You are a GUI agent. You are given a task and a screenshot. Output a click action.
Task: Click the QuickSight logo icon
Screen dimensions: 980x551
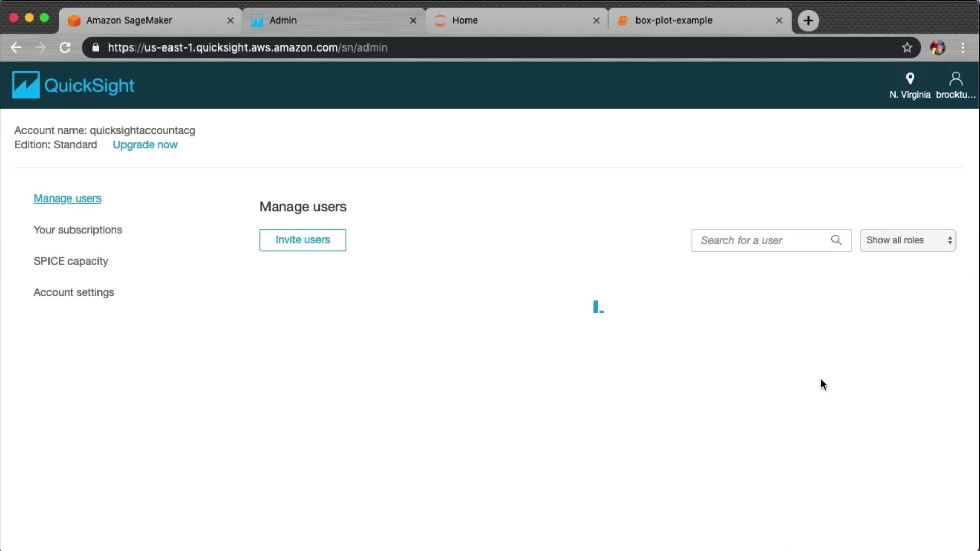pos(26,85)
